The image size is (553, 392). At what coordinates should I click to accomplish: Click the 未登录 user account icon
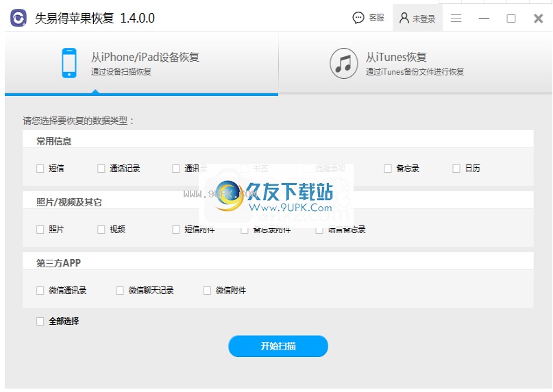(x=404, y=18)
